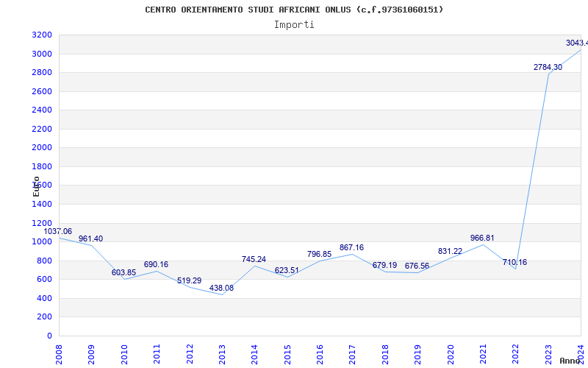This screenshot has height=368, width=588.
Task: Click x-axis year 2016
Action: pyautogui.click(x=320, y=355)
